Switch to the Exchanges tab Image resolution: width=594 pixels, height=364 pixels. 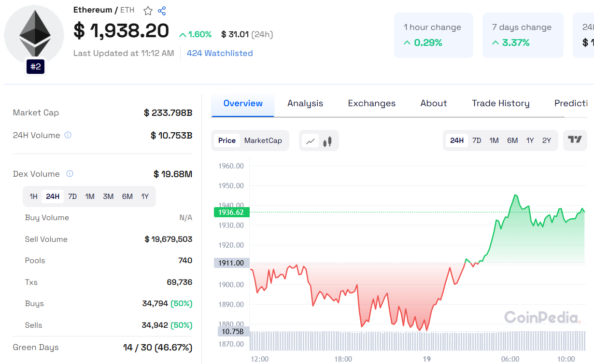pyautogui.click(x=372, y=103)
